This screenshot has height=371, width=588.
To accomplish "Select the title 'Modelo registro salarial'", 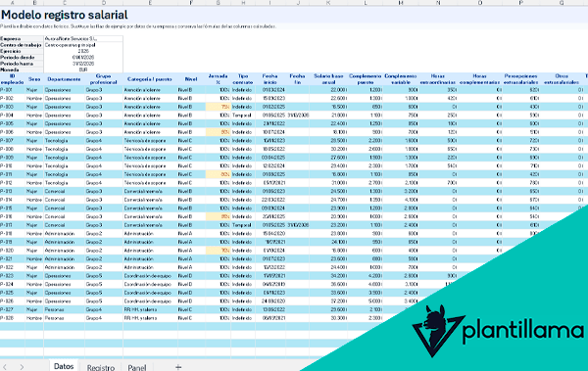I will point(65,15).
